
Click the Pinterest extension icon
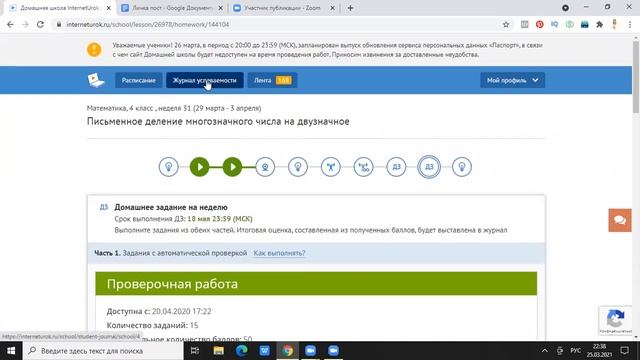(540, 24)
